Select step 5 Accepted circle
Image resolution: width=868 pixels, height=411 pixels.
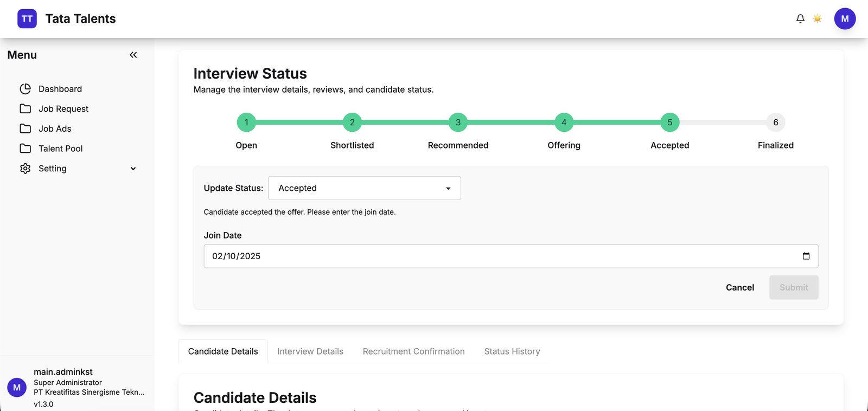pyautogui.click(x=670, y=123)
